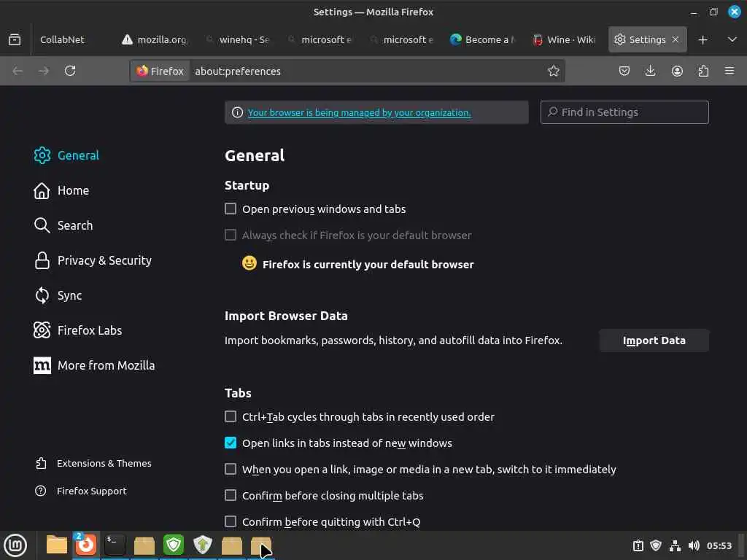Open the Firefox View button in the tab bar
747x560 pixels.
(15, 39)
